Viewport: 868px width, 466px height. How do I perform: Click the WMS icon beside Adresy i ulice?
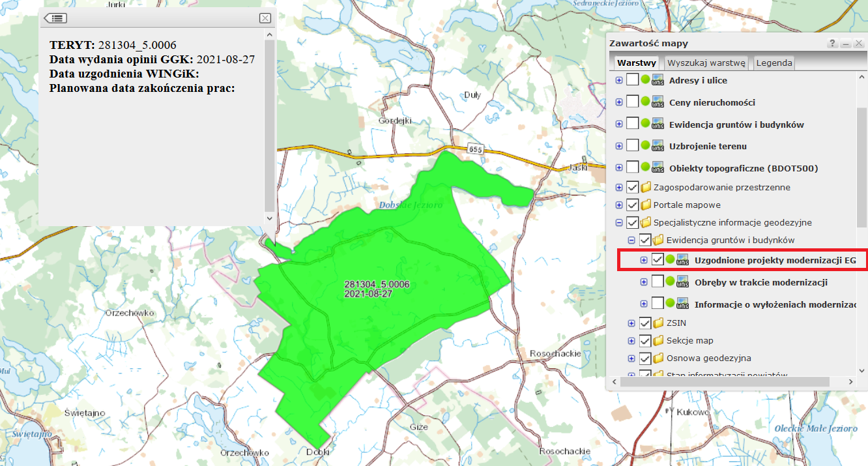[658, 80]
